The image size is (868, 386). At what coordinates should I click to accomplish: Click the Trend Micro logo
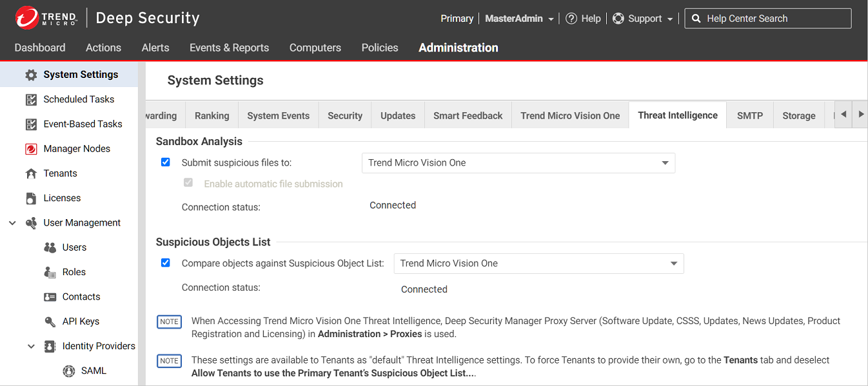[x=27, y=18]
